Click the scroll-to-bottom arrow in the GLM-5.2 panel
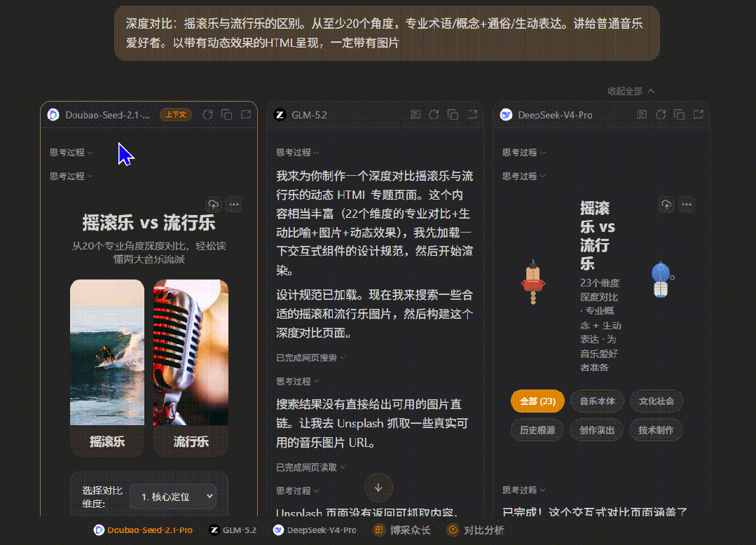 (x=378, y=488)
